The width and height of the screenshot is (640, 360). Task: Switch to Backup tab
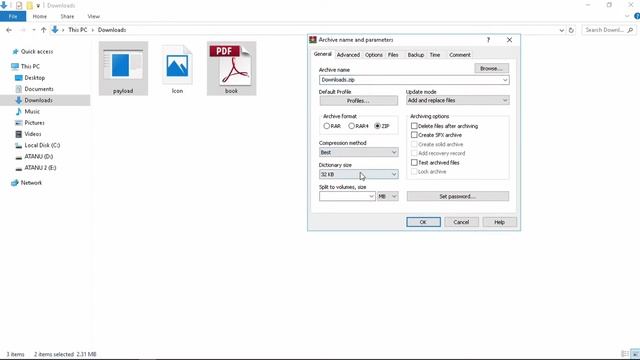pyautogui.click(x=416, y=55)
